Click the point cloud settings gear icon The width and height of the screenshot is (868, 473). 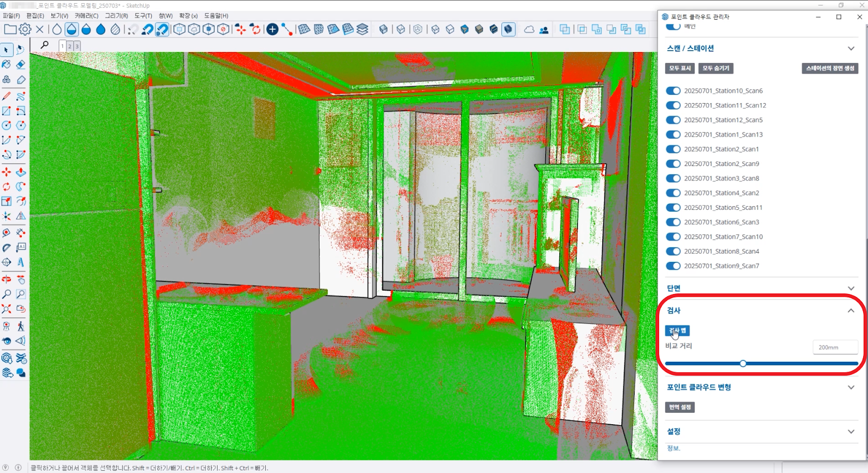25,29
